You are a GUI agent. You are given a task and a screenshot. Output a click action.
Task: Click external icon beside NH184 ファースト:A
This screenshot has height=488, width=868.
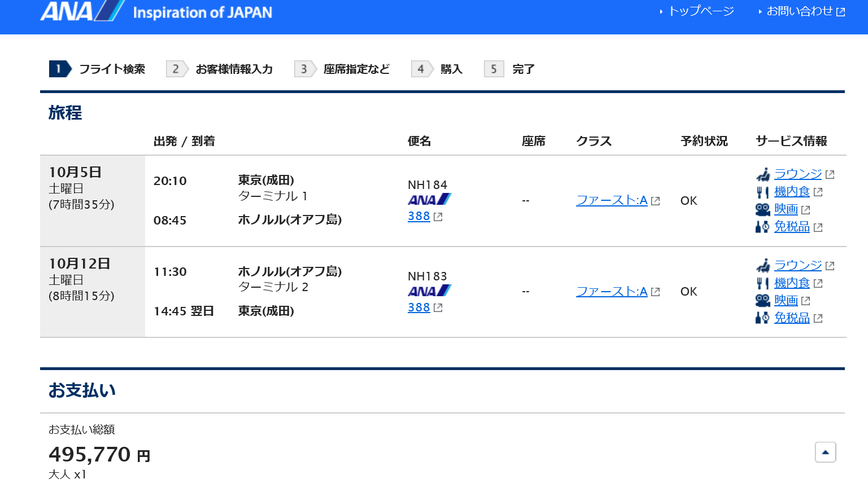pos(656,201)
